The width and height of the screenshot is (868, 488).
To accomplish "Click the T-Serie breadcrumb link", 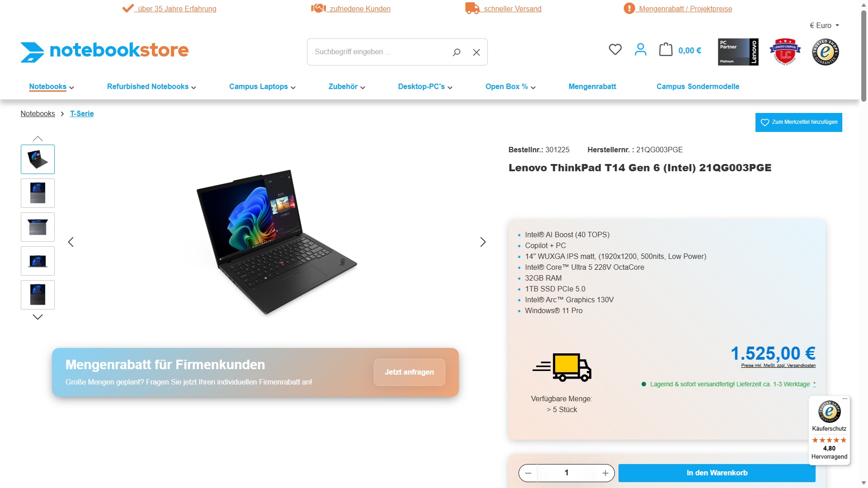I will tap(82, 114).
